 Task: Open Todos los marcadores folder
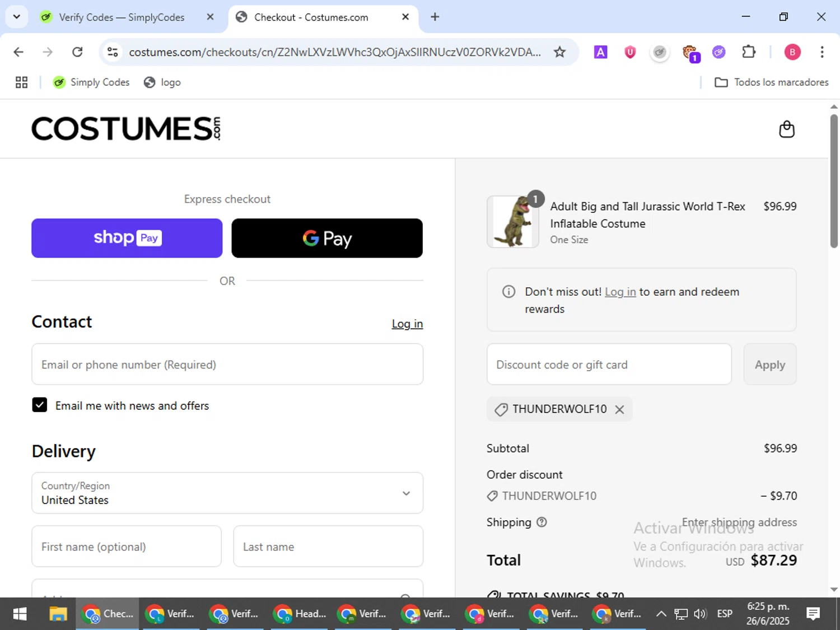coord(772,82)
